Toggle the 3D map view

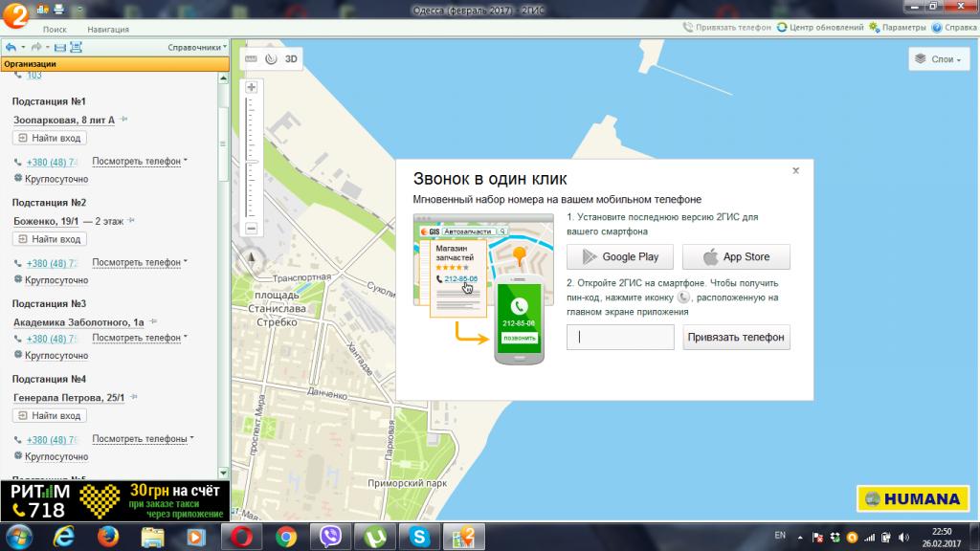click(291, 58)
